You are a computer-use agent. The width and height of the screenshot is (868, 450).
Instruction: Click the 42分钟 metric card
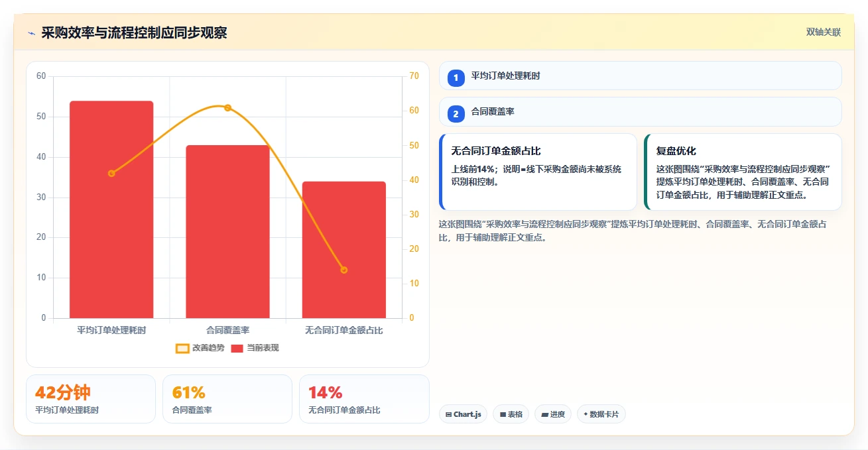[91, 399]
